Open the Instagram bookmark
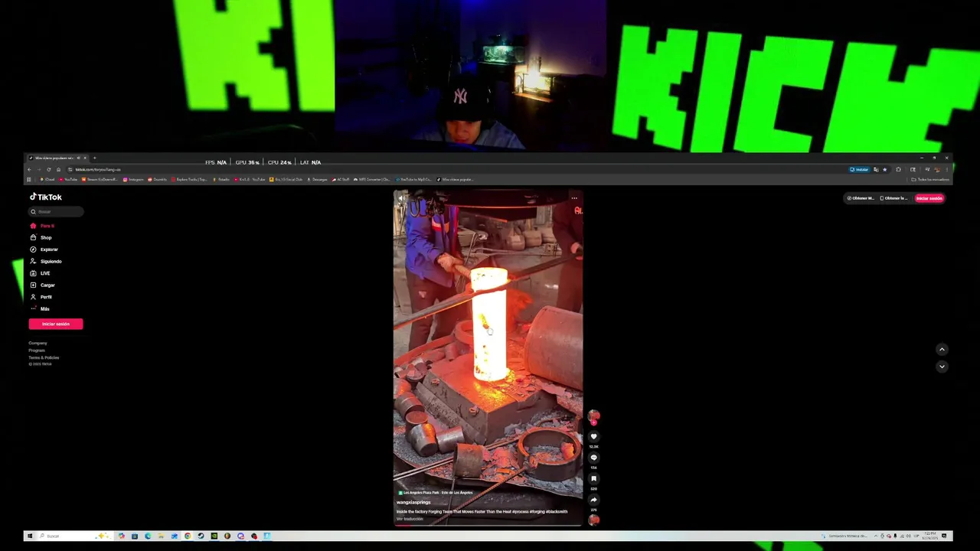 point(133,180)
